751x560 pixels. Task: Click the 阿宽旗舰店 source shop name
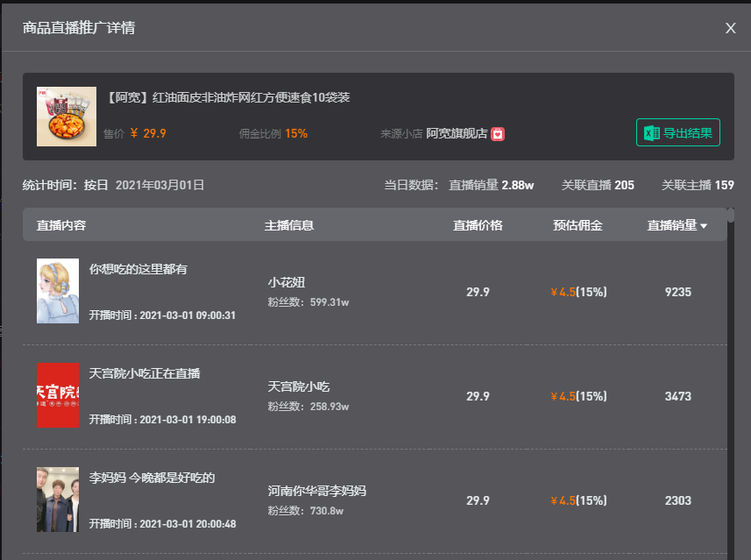click(457, 134)
